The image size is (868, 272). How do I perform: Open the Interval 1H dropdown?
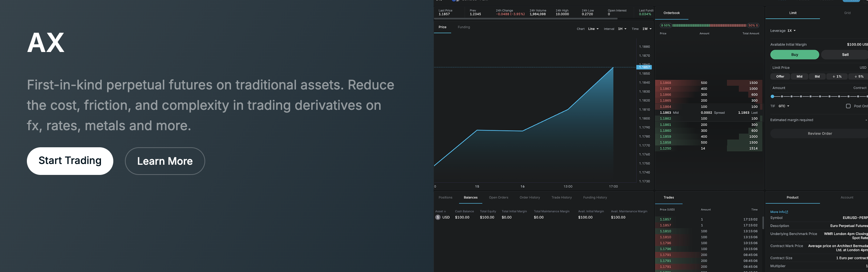coord(622,29)
